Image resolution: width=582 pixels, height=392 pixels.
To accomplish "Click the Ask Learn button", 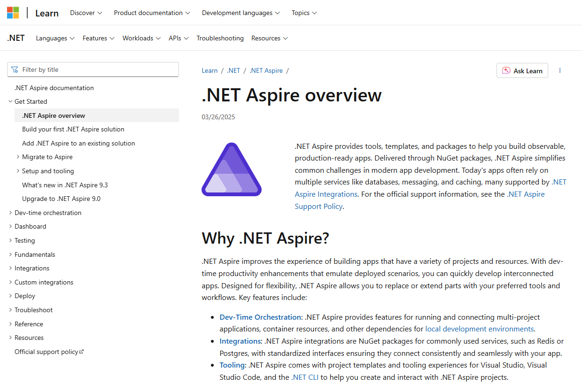I will coord(522,71).
